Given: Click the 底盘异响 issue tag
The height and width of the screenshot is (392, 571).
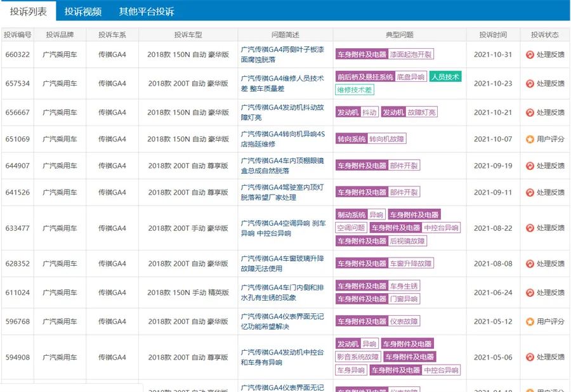Looking at the screenshot, I should pos(410,77).
